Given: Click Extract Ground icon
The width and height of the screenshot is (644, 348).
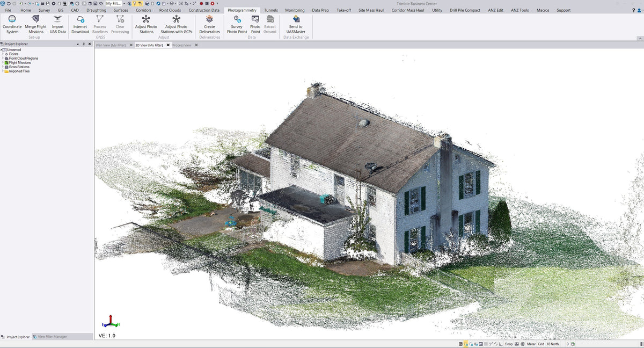Looking at the screenshot, I should (x=270, y=19).
